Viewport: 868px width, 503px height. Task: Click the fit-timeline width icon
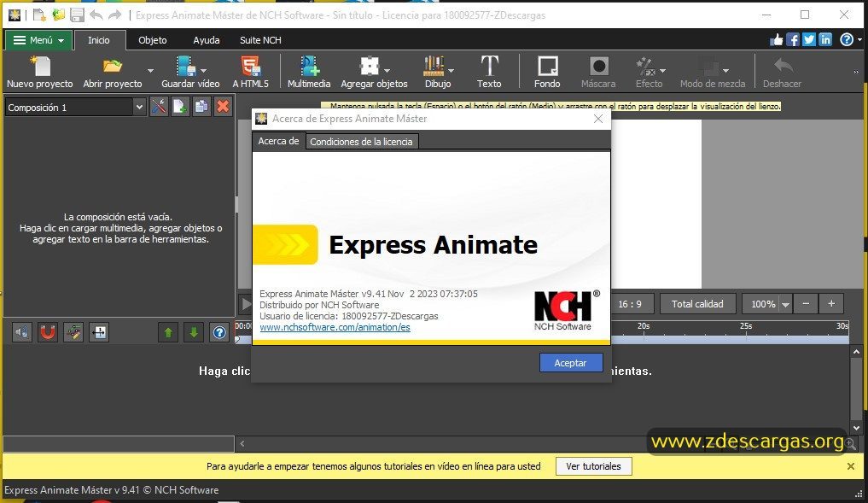99,332
